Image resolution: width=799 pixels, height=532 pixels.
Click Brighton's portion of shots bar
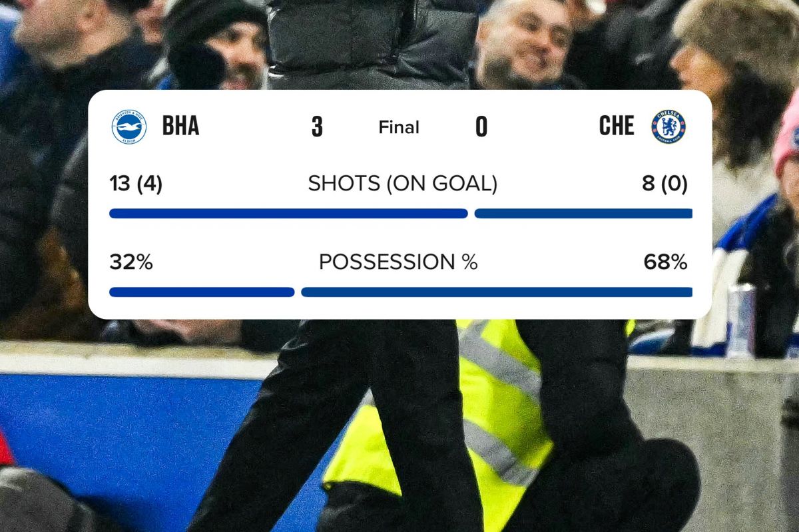(288, 213)
